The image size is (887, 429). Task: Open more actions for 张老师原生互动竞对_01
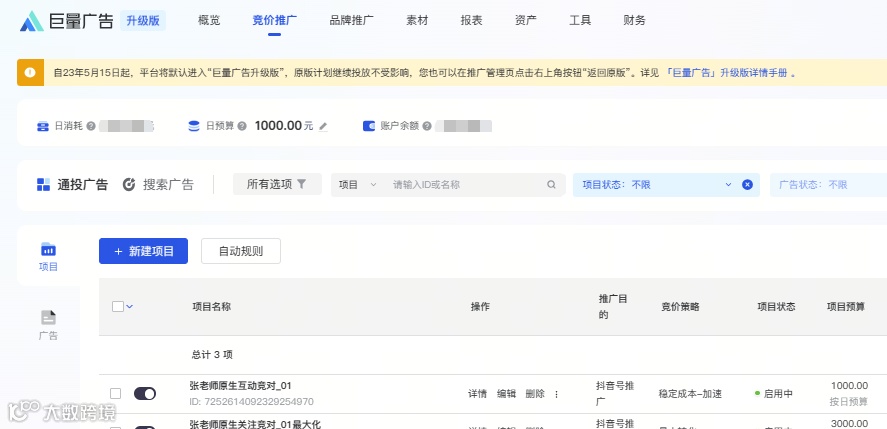556,394
